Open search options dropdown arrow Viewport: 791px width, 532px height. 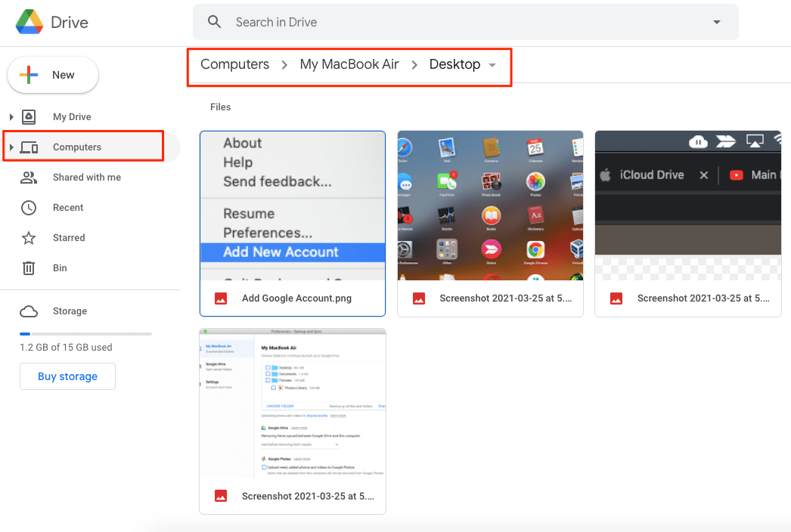click(716, 22)
